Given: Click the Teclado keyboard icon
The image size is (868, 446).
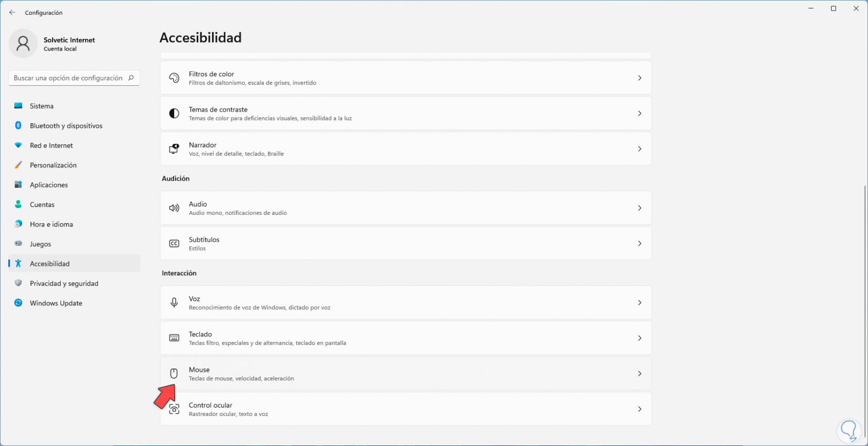Looking at the screenshot, I should tap(174, 338).
